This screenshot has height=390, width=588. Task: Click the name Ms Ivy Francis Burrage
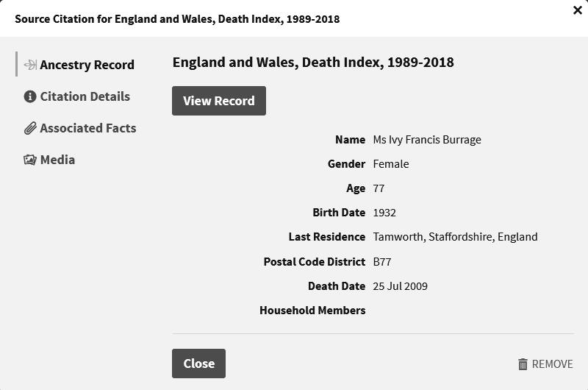pyautogui.click(x=427, y=140)
